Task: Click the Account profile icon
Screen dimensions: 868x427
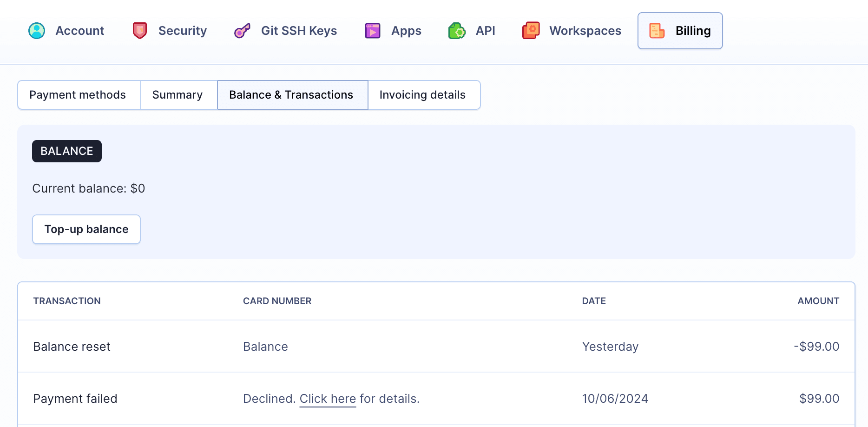Action: click(x=37, y=31)
